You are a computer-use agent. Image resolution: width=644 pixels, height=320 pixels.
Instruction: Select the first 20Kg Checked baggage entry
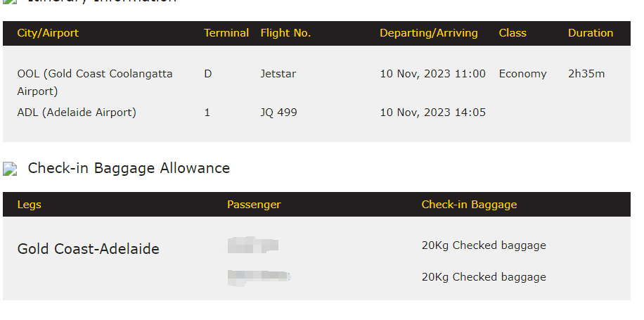484,245
